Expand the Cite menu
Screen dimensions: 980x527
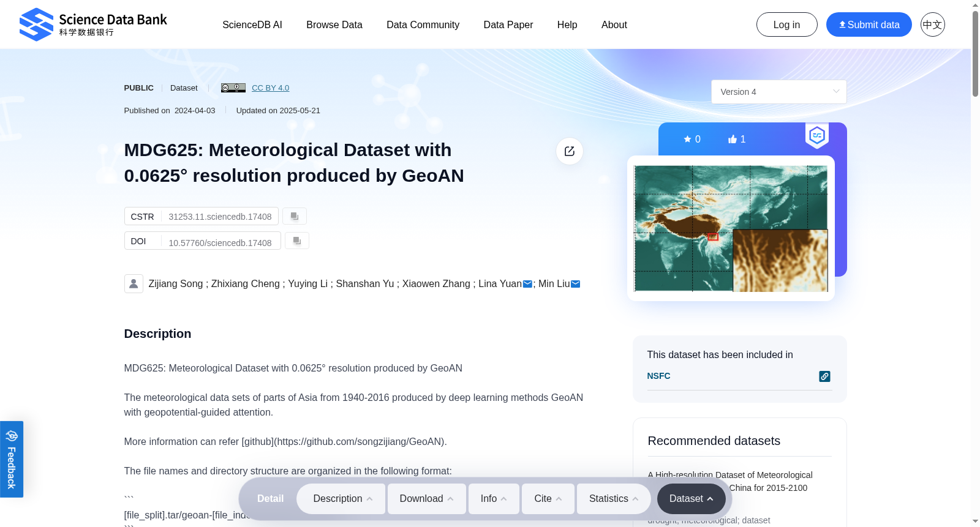[x=548, y=499]
